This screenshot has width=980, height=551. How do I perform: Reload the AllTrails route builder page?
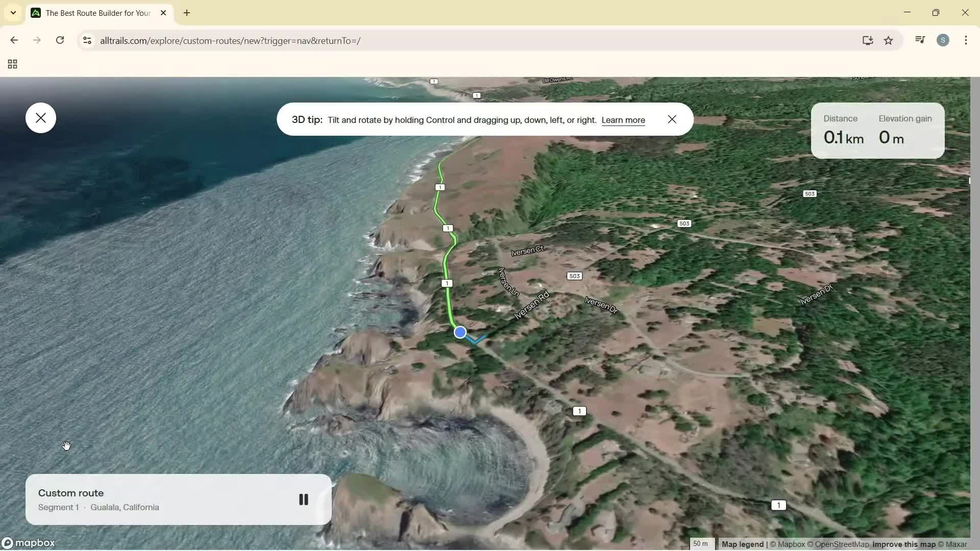60,40
